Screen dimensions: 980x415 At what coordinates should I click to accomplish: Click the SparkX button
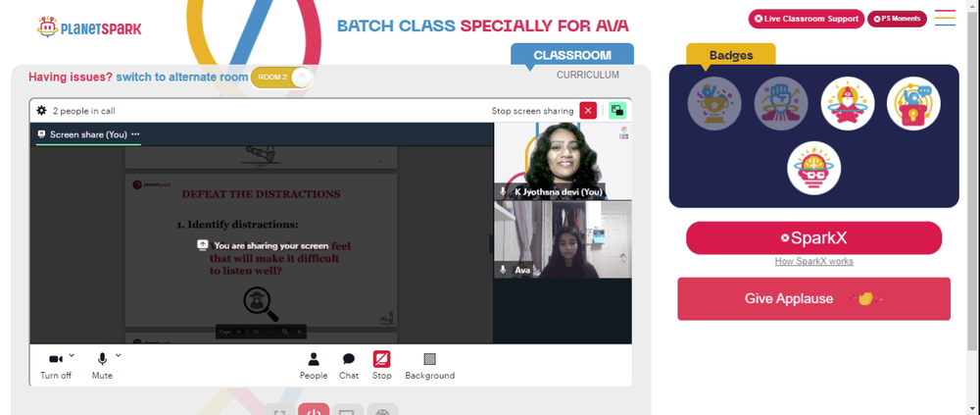tap(813, 237)
